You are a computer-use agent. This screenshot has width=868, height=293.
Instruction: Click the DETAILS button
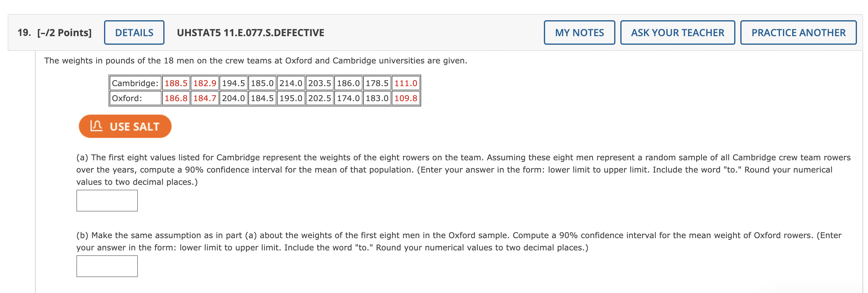coord(134,32)
